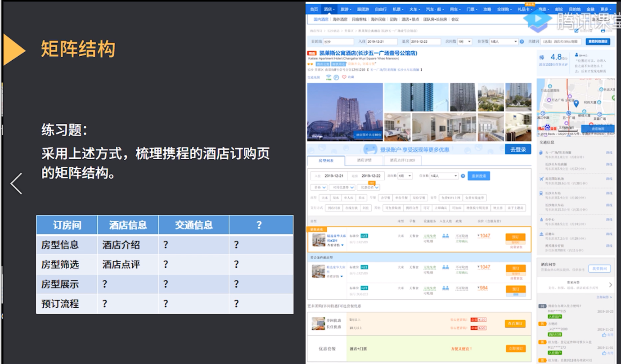The image size is (621, 364).
Task: Open the 价格 price dropdown
Action: coord(319,187)
